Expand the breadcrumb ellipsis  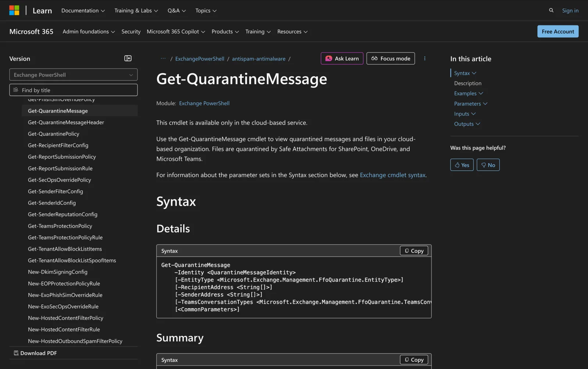[163, 58]
